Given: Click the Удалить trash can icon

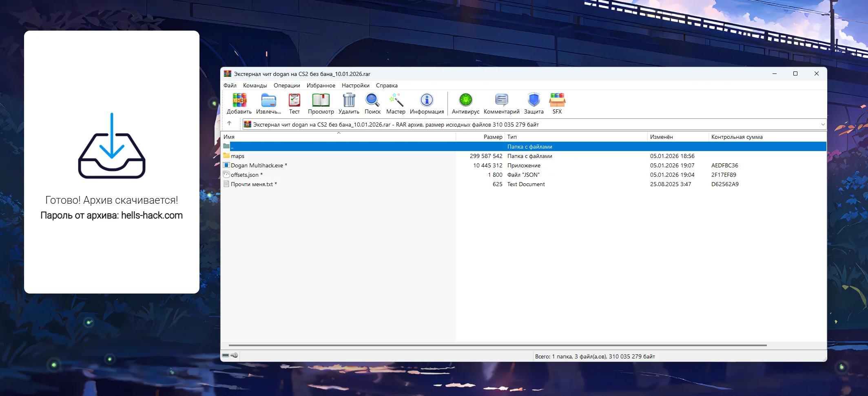Looking at the screenshot, I should tap(349, 100).
